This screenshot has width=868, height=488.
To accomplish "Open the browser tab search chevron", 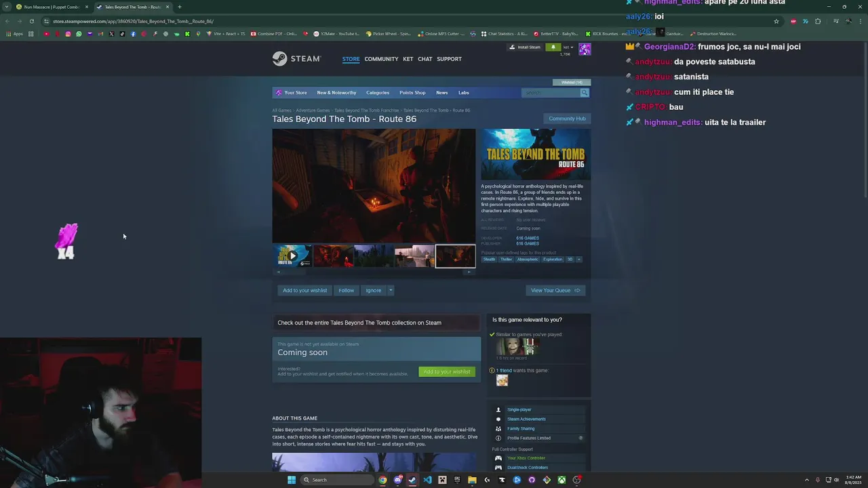I will click(x=7, y=7).
